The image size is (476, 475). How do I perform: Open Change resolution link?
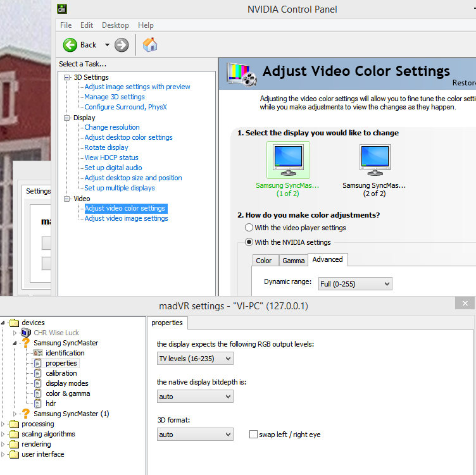pyautogui.click(x=112, y=127)
